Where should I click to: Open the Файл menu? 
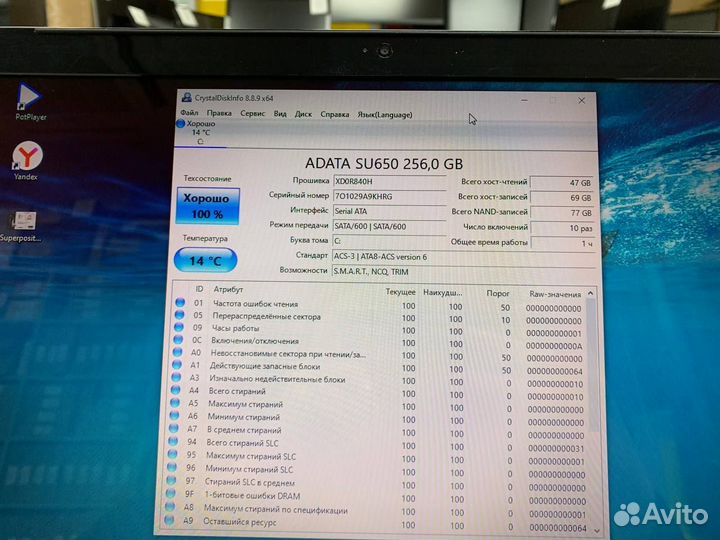189,112
